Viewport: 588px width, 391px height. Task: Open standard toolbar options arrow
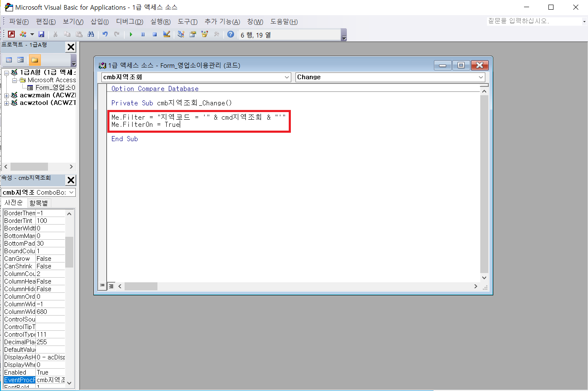tap(344, 35)
